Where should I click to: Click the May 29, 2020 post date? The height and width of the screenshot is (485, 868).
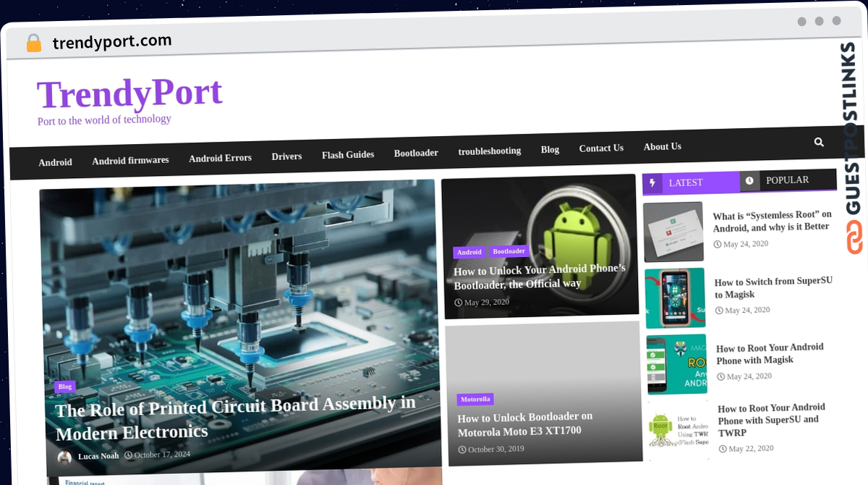point(482,303)
